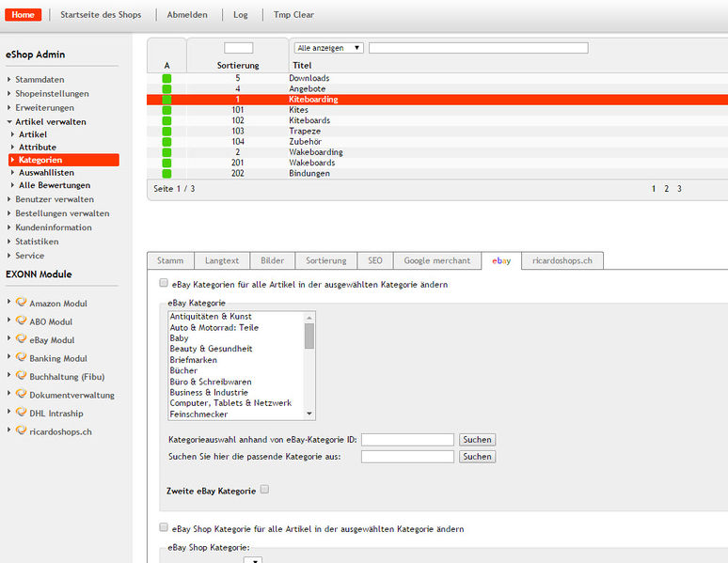728x563 pixels.
Task: Click Suchen next to eBay-Kategorie ID field
Action: click(477, 440)
